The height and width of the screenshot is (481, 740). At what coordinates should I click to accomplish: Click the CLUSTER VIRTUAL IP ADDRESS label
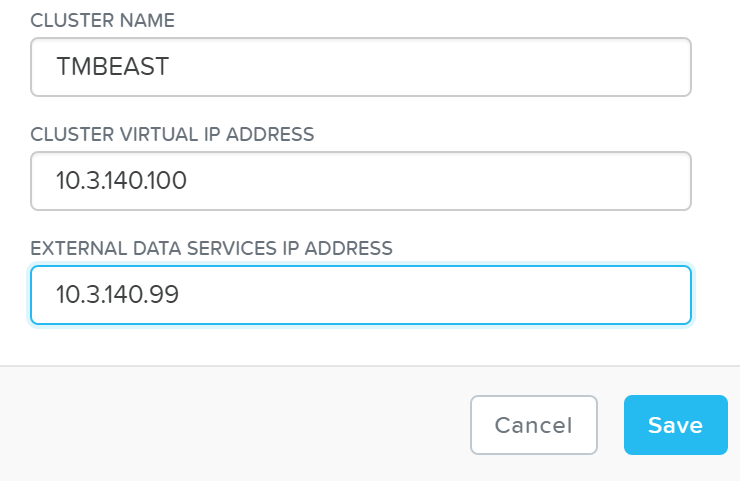point(172,134)
